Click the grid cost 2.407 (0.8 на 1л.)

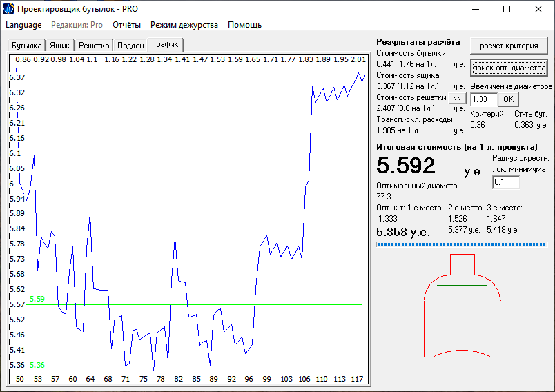pos(406,108)
